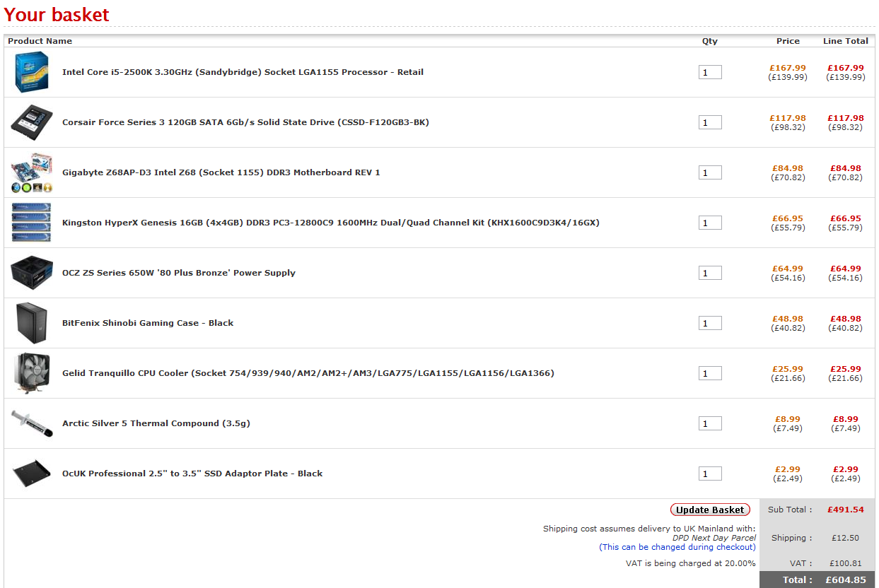Open the Intel Core i5-2500K product link
Screen dimensions: 879x588
point(243,72)
